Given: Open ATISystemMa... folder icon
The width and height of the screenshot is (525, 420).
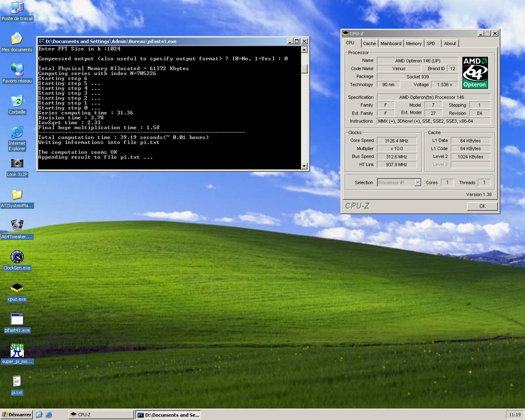Looking at the screenshot, I should (17, 198).
